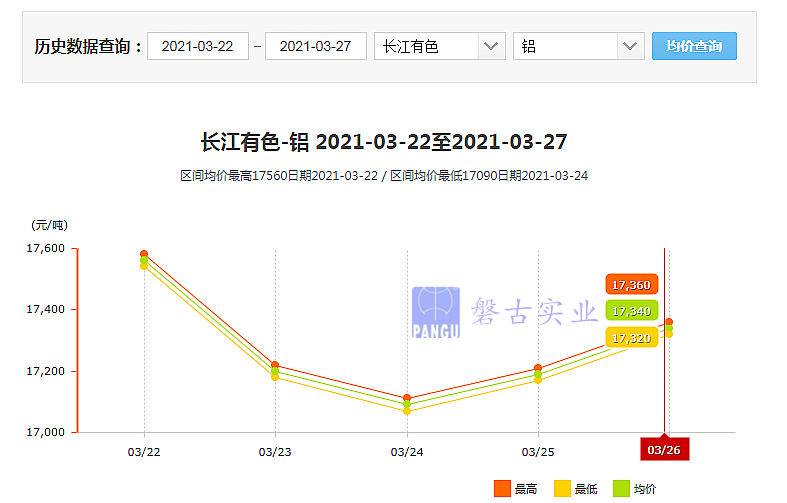Image resolution: width=787 pixels, height=503 pixels.
Task: Click the 17,400 y-axis label
Action: tap(46, 309)
